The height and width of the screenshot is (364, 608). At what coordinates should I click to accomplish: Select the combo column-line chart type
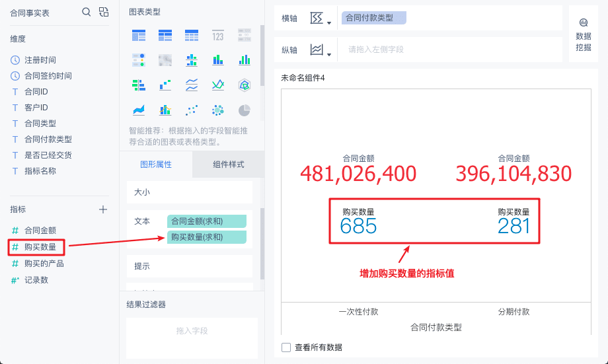click(x=165, y=110)
